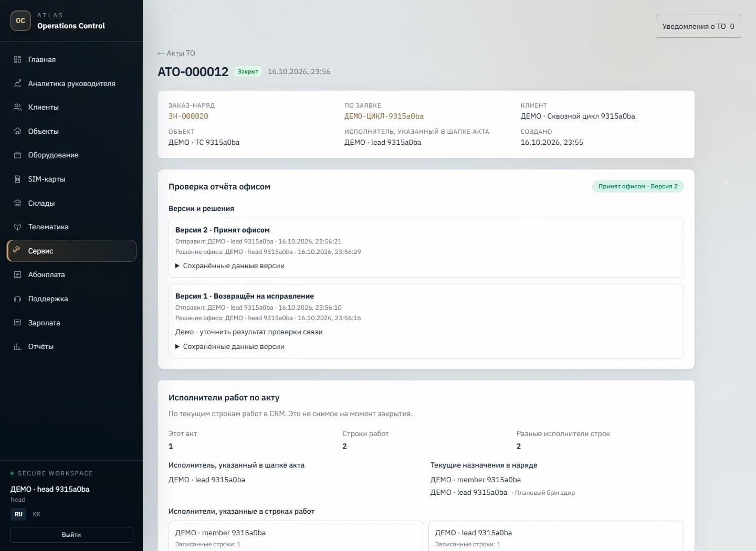Click the Принят офисом · Версия 2 badge
The height and width of the screenshot is (551, 756).
tap(638, 186)
